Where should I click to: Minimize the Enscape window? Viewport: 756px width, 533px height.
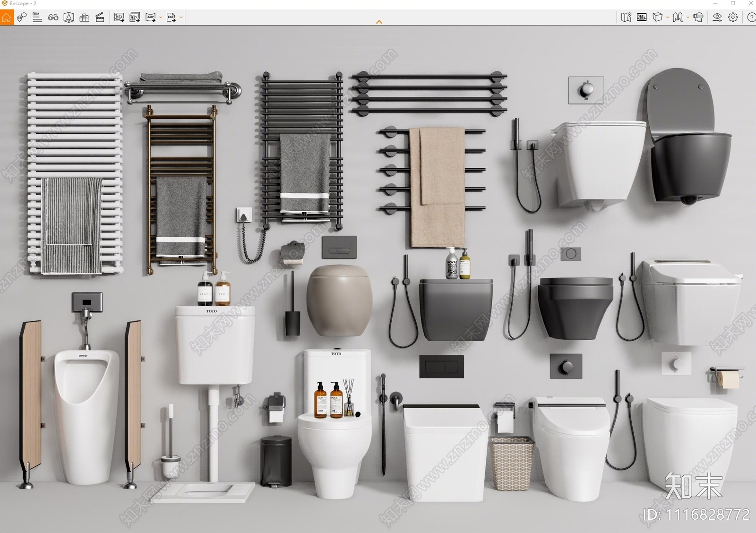pos(715,3)
